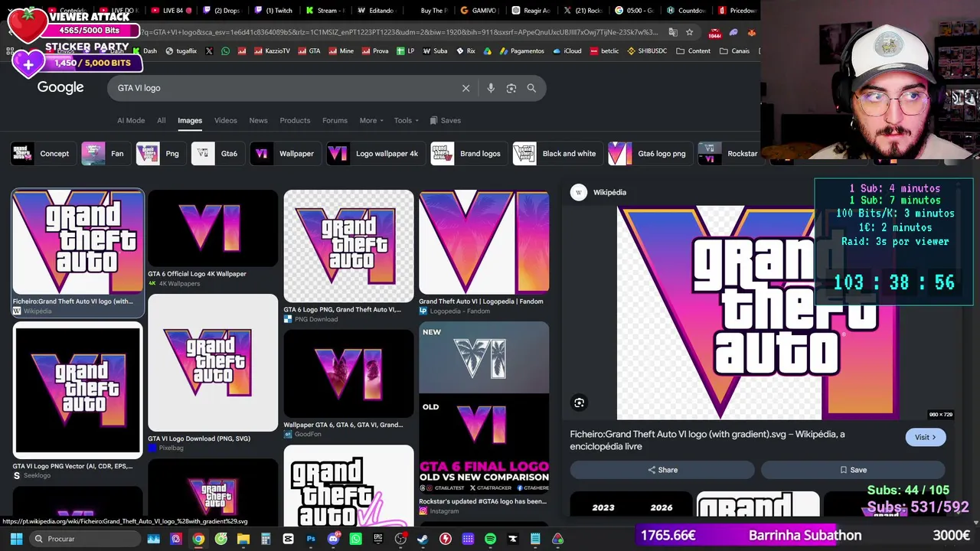Open File Explorer from the taskbar
The width and height of the screenshot is (980, 551).
pyautogui.click(x=243, y=539)
